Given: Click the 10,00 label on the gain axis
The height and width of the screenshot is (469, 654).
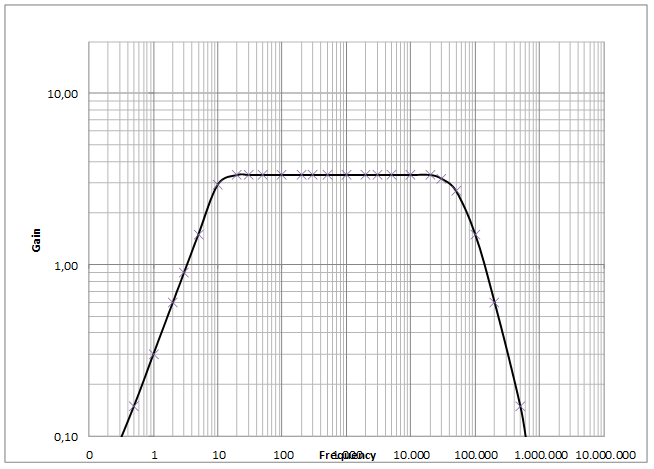Looking at the screenshot, I should pyautogui.click(x=63, y=94).
